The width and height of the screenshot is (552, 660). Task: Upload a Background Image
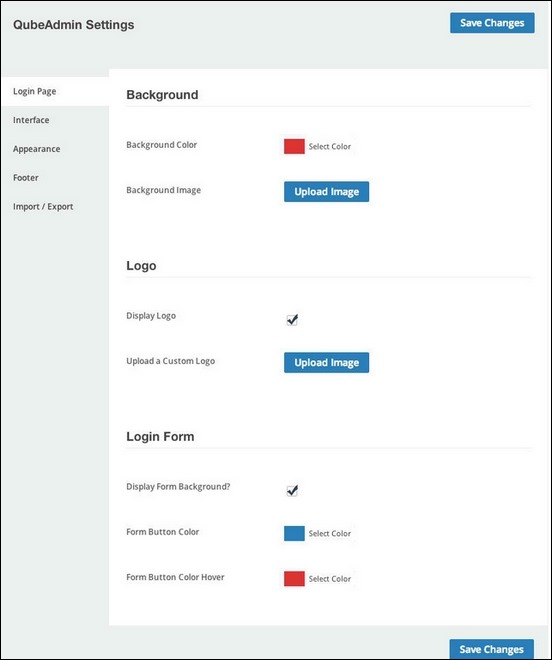coord(326,192)
